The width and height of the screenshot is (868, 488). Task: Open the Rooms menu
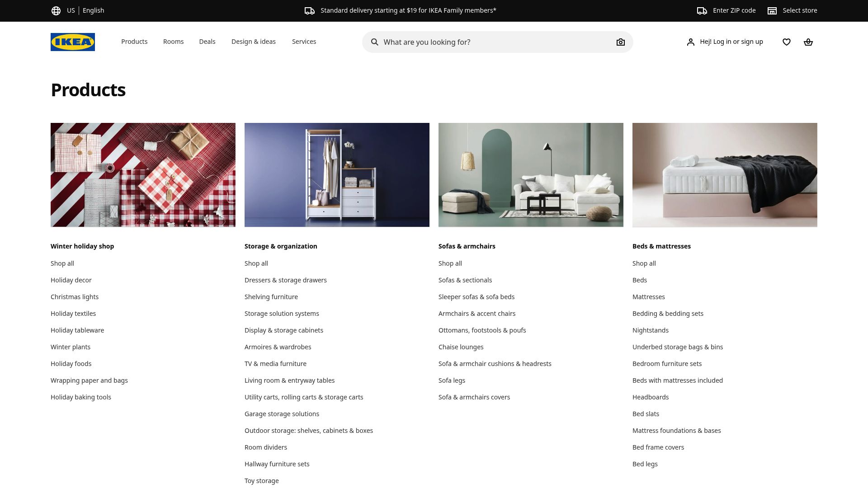[173, 42]
